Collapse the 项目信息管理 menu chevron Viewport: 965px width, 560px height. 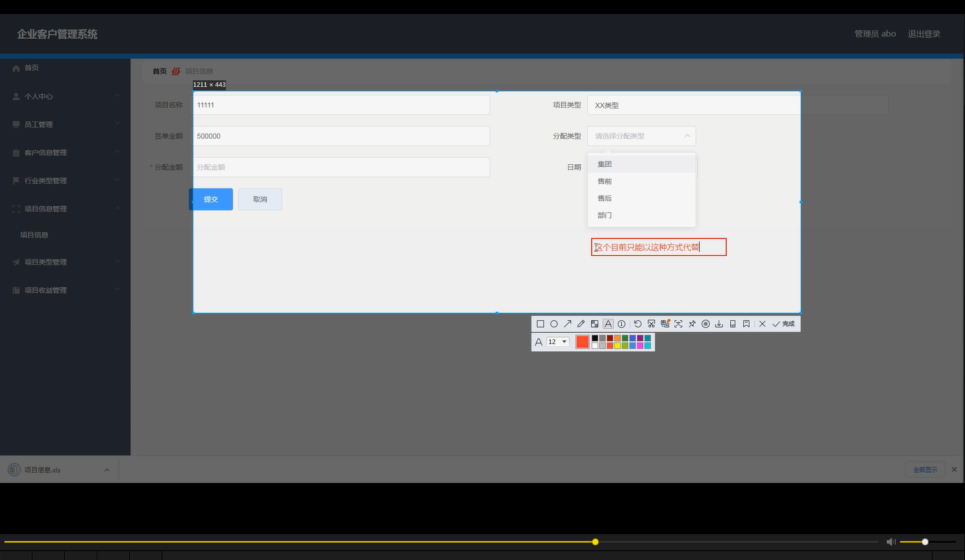coord(118,208)
